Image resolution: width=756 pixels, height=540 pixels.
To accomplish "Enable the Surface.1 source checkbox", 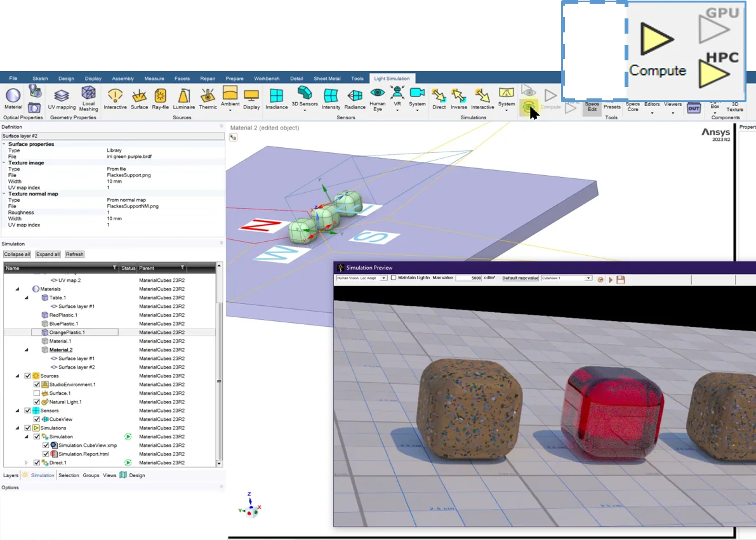I will [37, 393].
